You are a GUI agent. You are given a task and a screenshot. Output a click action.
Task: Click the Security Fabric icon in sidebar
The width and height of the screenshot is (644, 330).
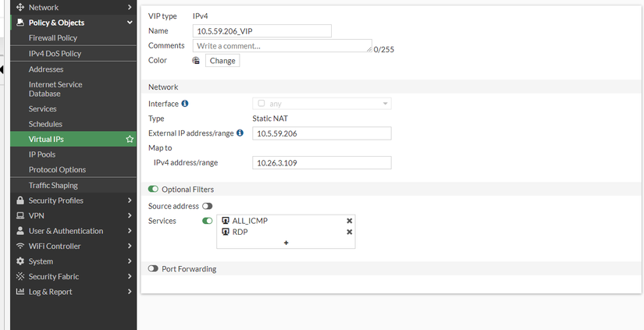pyautogui.click(x=20, y=276)
